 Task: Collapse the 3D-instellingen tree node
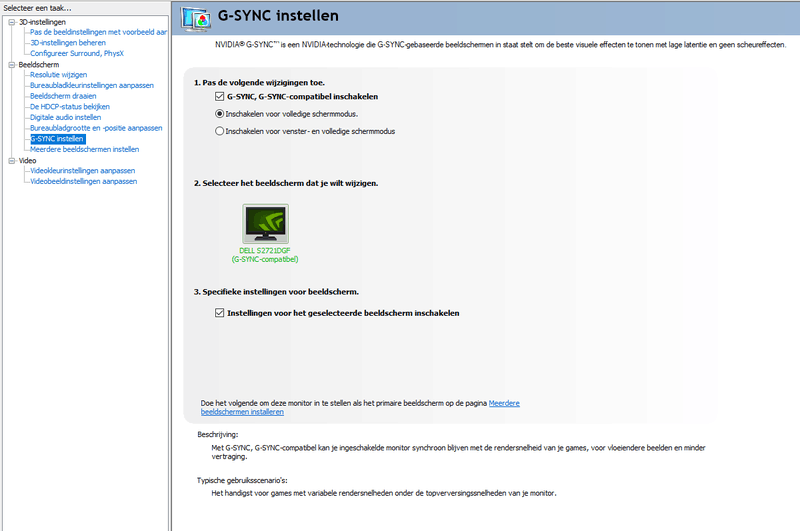tap(12, 22)
